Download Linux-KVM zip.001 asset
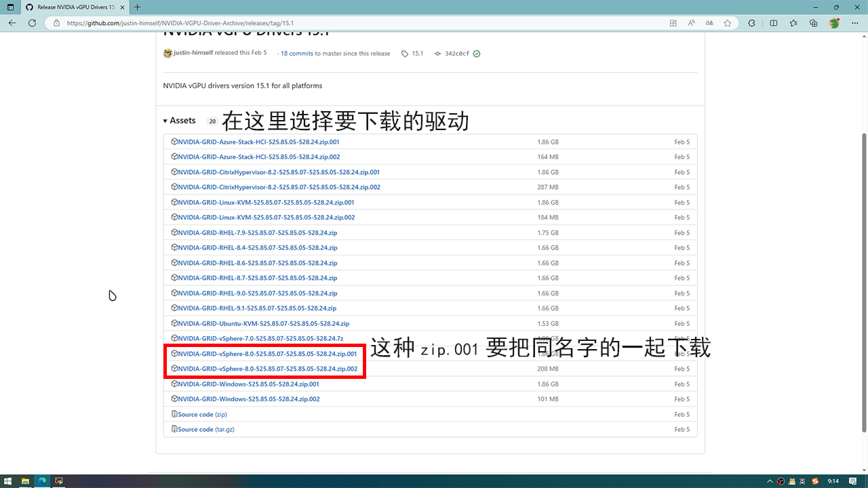 [x=266, y=203]
